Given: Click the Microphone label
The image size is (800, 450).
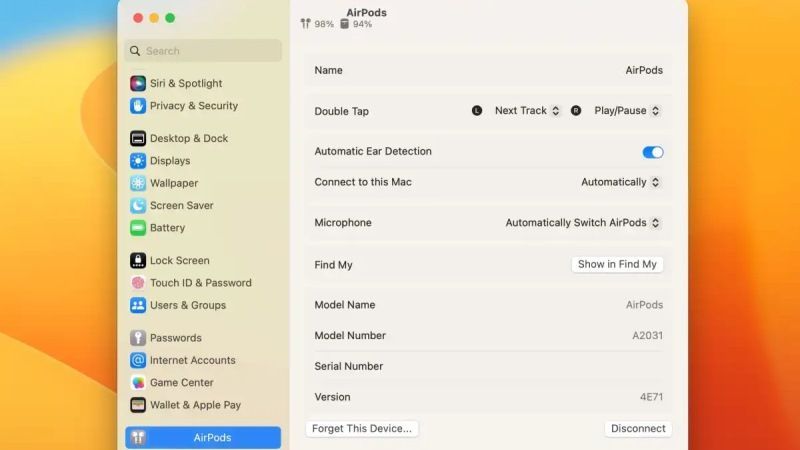Looking at the screenshot, I should pos(343,223).
